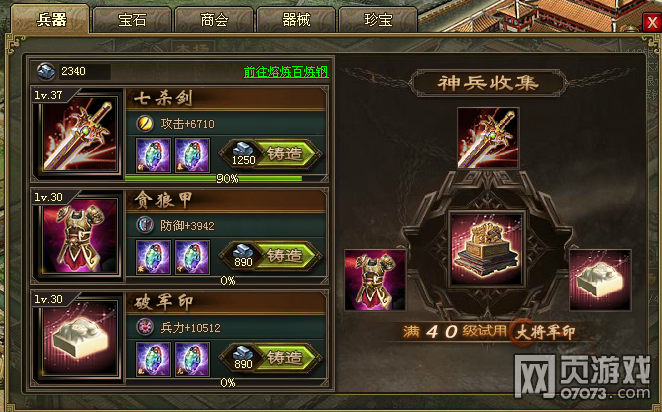Click the 破军印 seal icon in weapon list
The width and height of the screenshot is (662, 412).
(x=80, y=338)
